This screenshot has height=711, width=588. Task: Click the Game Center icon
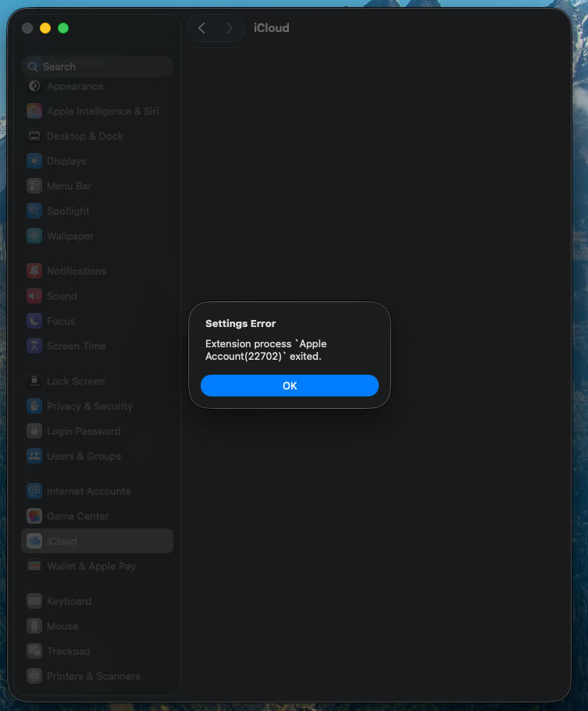click(34, 516)
